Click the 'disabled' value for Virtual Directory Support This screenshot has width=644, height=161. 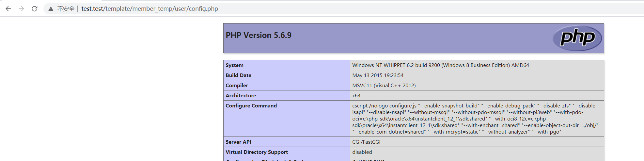(362, 152)
